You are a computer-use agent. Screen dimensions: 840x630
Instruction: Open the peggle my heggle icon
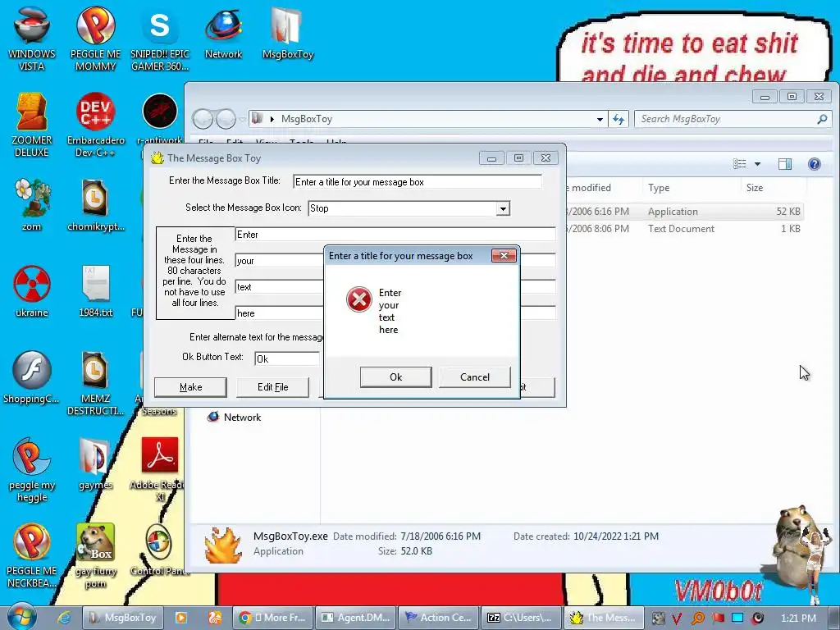click(32, 469)
